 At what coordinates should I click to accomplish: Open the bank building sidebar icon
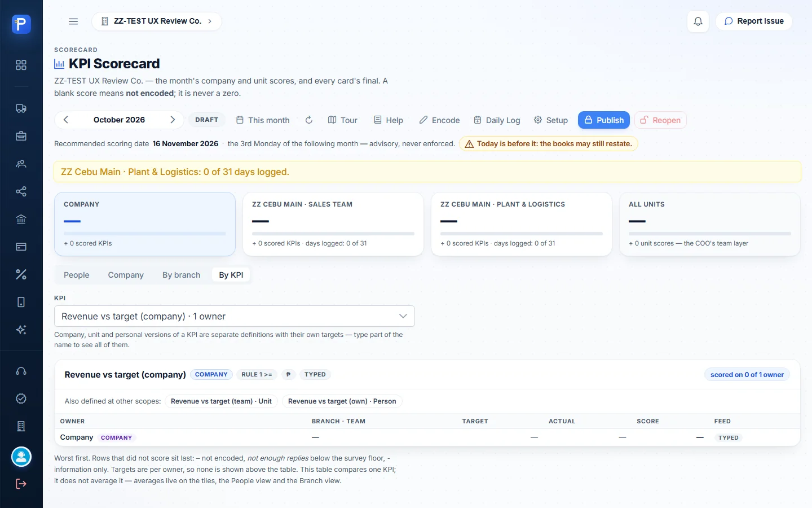click(x=21, y=219)
